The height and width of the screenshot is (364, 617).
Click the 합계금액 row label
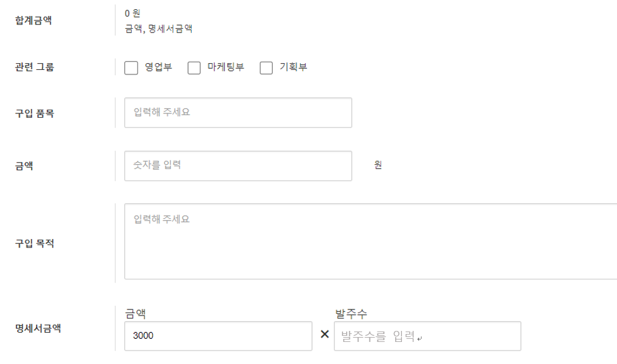point(34,20)
